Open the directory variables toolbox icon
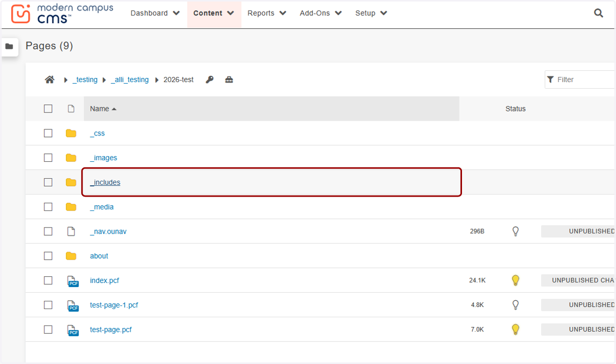The width and height of the screenshot is (616, 364). (x=229, y=80)
